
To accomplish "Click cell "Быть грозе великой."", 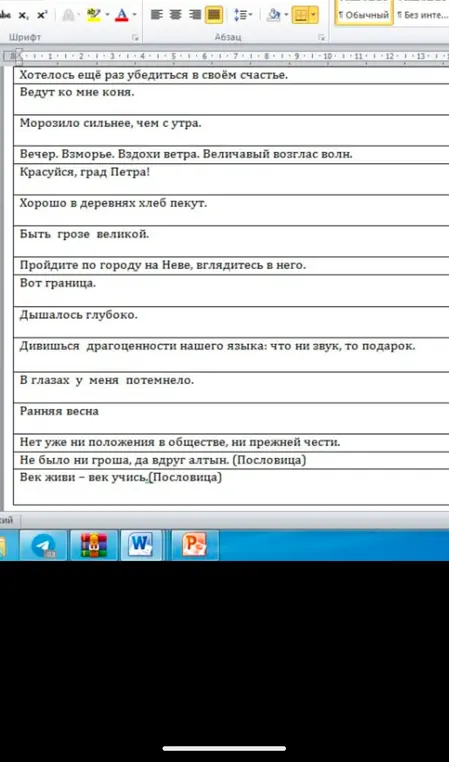I will tap(231, 242).
